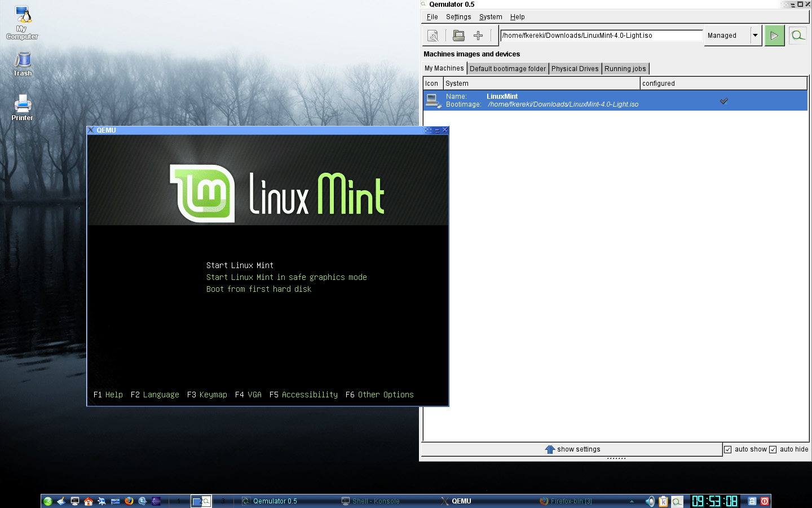The image size is (812, 508).
Task: Toggle the configured checkmark for LinuxMint
Action: click(724, 100)
